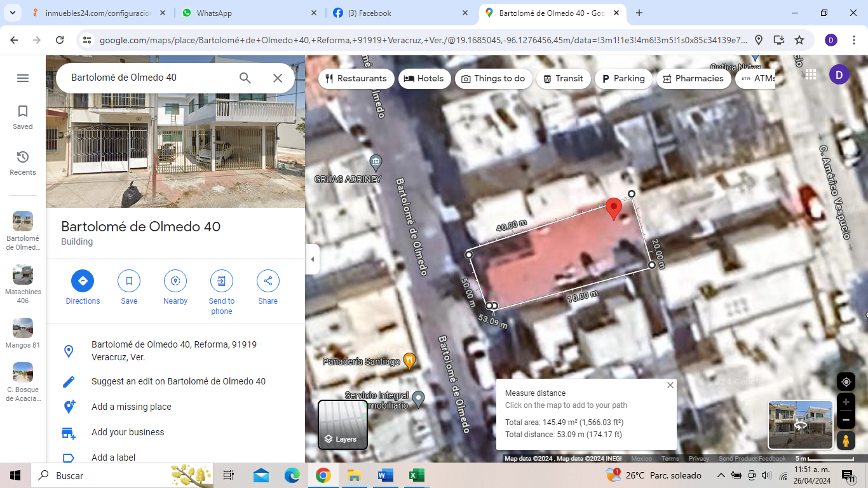This screenshot has width=868, height=488.
Task: Zoom in on the map
Action: click(x=846, y=402)
